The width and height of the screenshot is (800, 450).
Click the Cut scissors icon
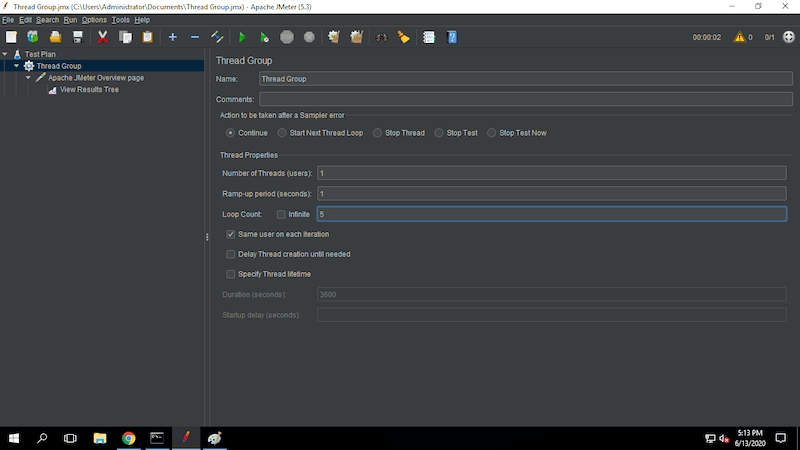click(103, 37)
